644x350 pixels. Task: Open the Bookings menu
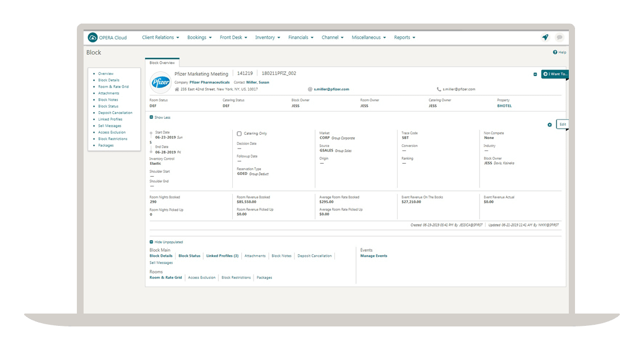(199, 38)
